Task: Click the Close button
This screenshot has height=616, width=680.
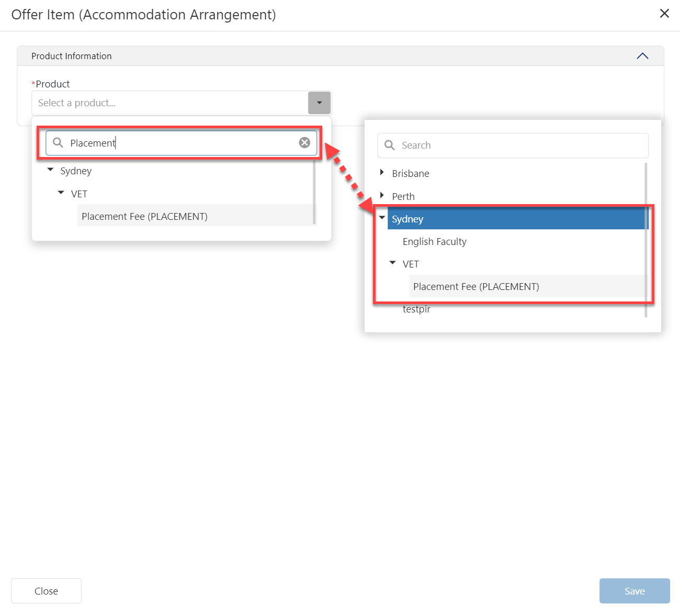Action: click(x=46, y=591)
